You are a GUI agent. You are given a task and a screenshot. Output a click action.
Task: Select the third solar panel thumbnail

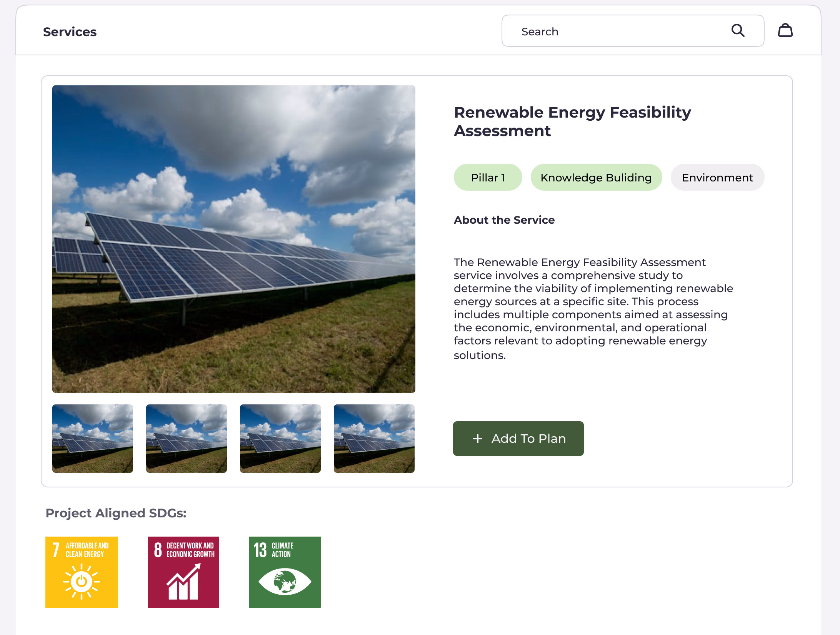coord(280,438)
